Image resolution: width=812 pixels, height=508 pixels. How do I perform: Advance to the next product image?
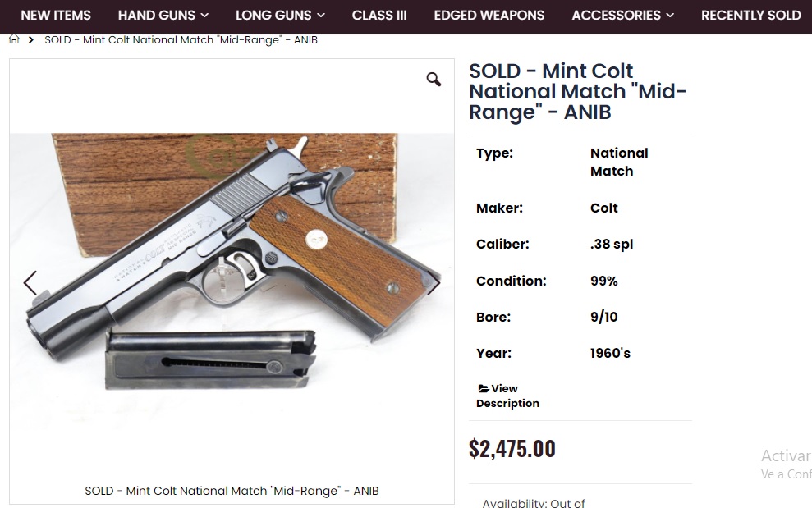point(434,283)
